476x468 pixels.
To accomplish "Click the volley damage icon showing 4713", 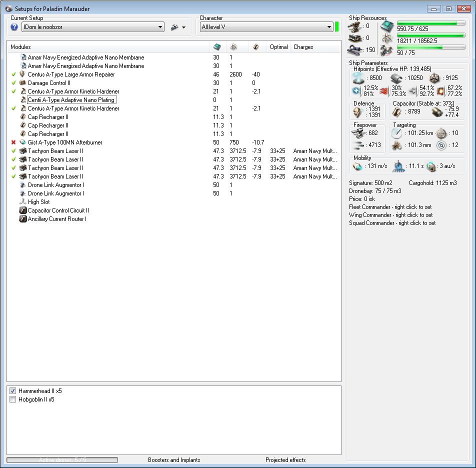I will (x=358, y=145).
